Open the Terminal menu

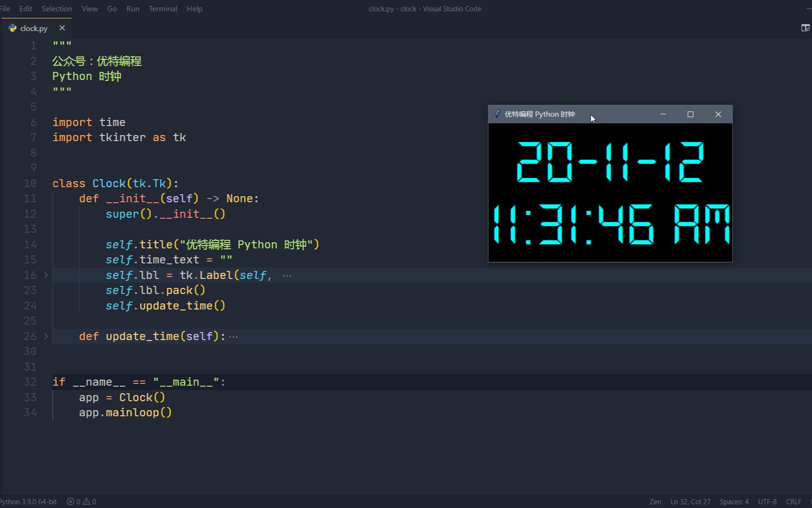pyautogui.click(x=163, y=8)
